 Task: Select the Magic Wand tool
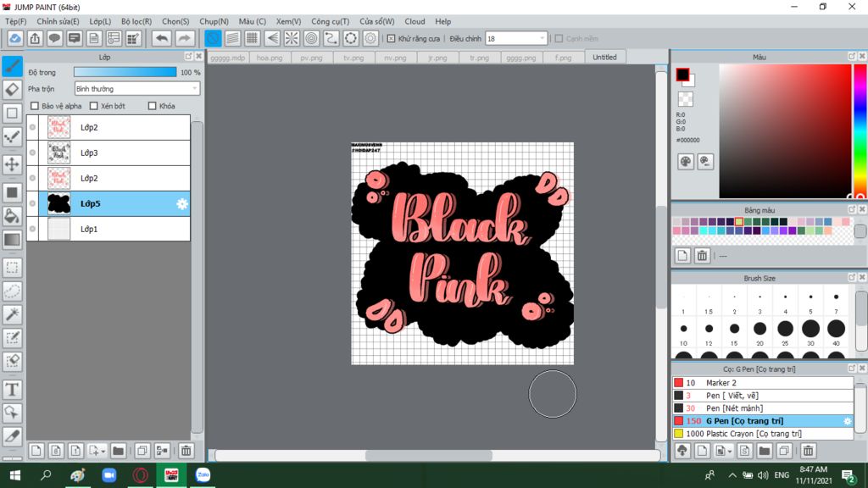coord(12,314)
